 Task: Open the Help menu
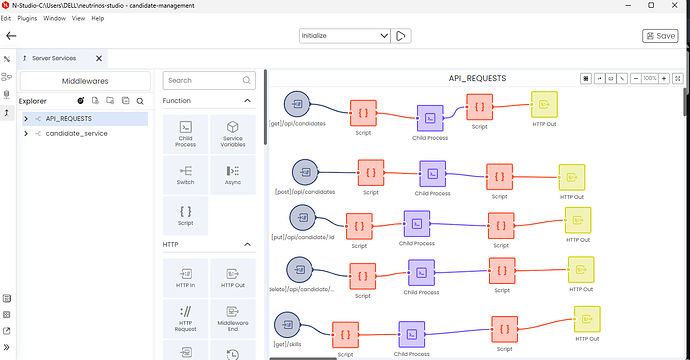point(98,18)
